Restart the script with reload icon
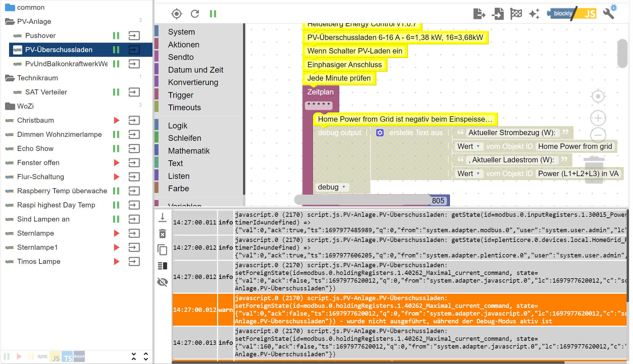This screenshot has width=633, height=364. (195, 14)
